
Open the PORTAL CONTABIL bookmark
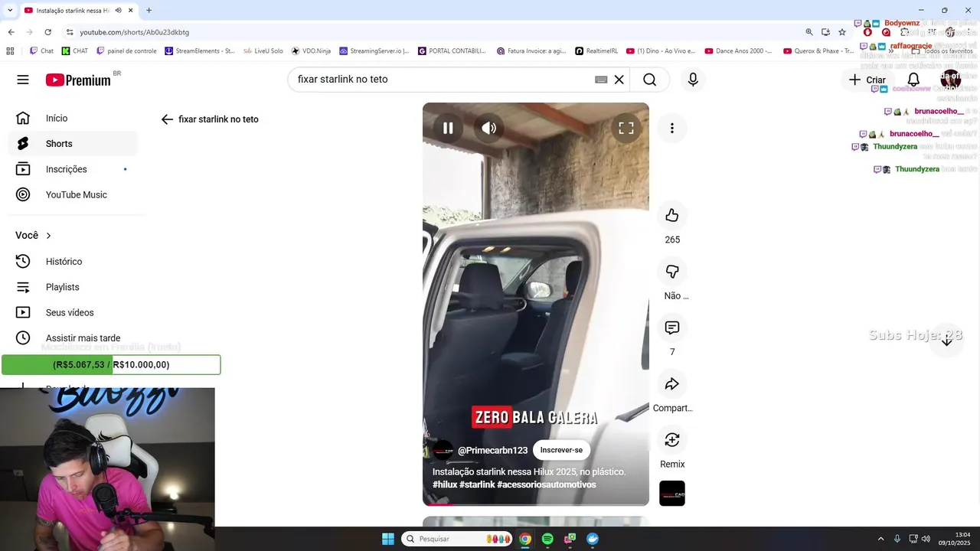coord(452,51)
